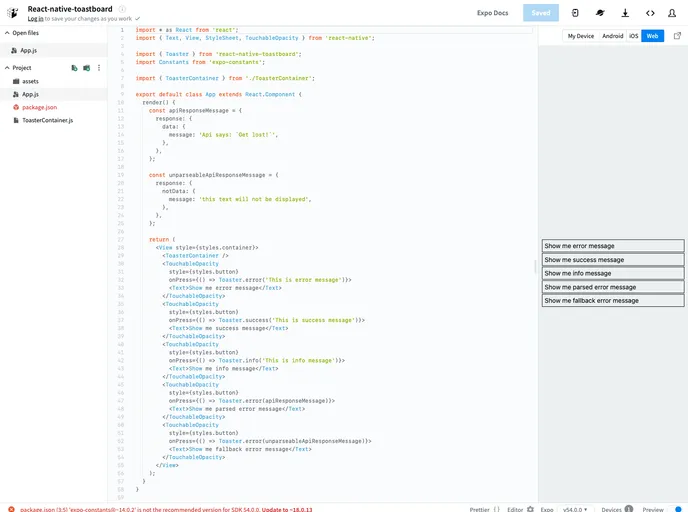Click the red error icon in status bar
This screenshot has width=688, height=512.
tap(11, 509)
